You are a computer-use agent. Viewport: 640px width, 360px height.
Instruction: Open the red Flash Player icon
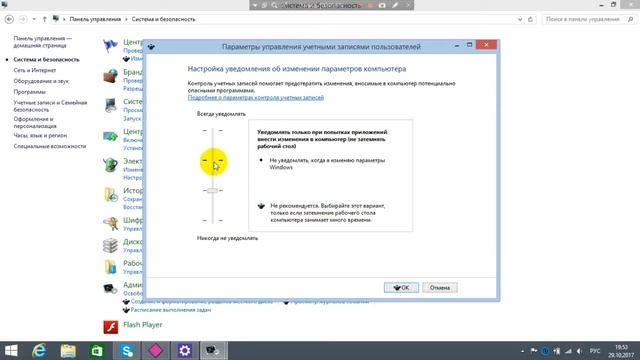point(111,327)
